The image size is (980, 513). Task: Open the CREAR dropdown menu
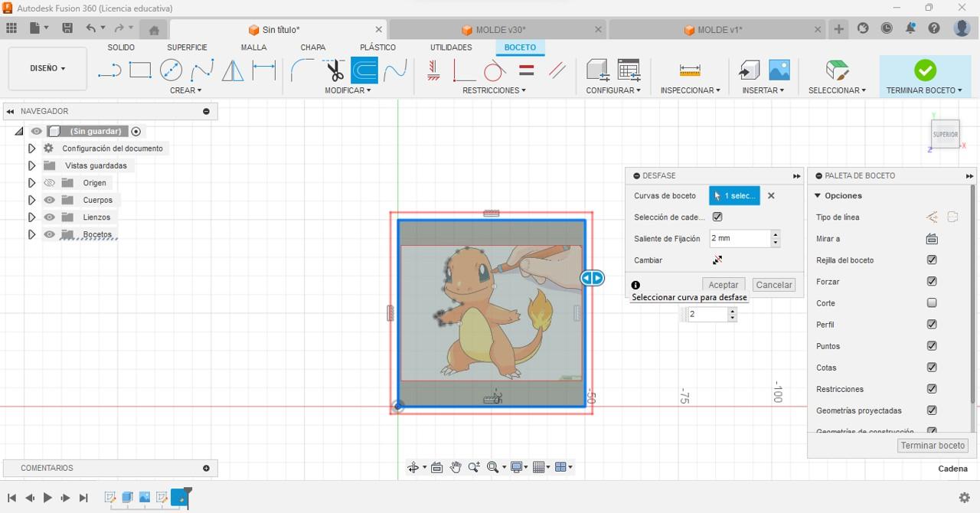click(x=185, y=90)
